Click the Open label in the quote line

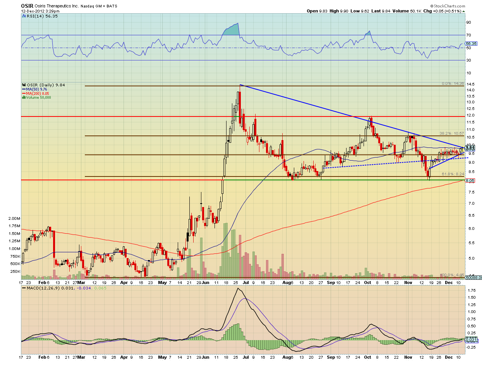click(x=312, y=11)
